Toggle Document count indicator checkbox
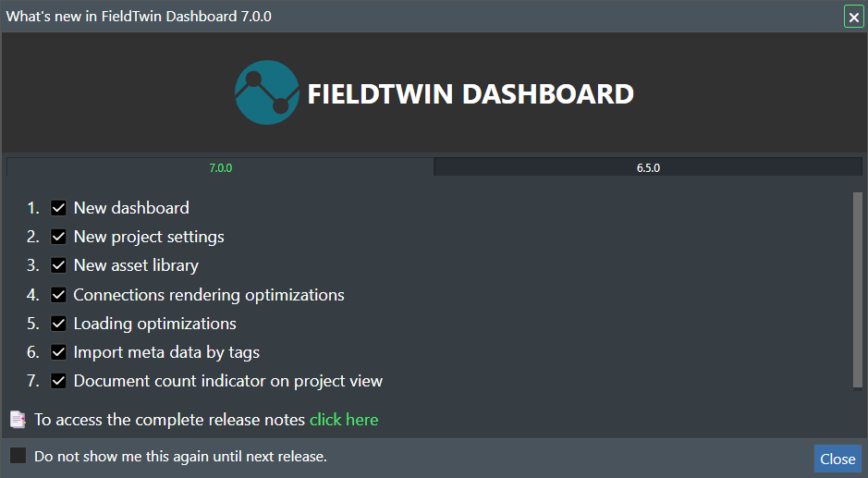 pos(58,381)
